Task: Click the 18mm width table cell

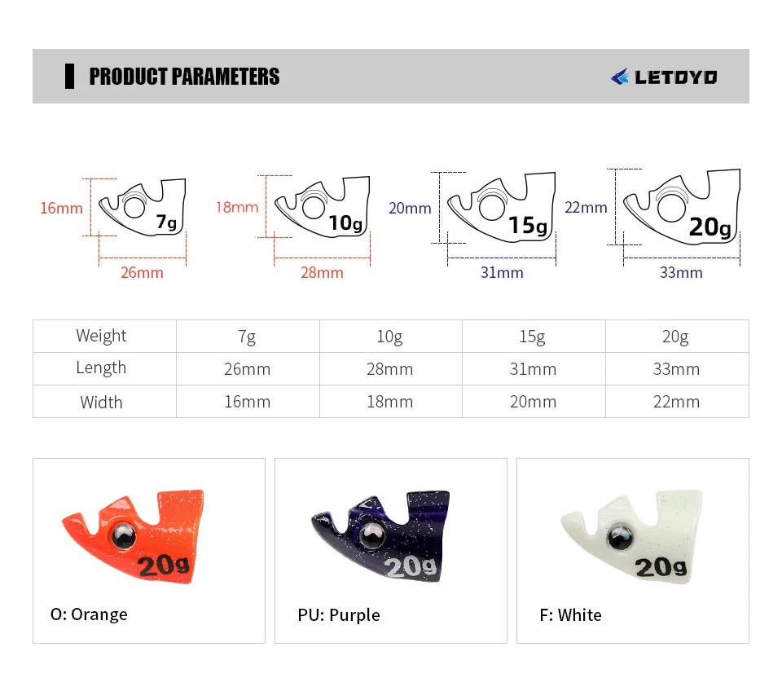Action: (x=390, y=402)
